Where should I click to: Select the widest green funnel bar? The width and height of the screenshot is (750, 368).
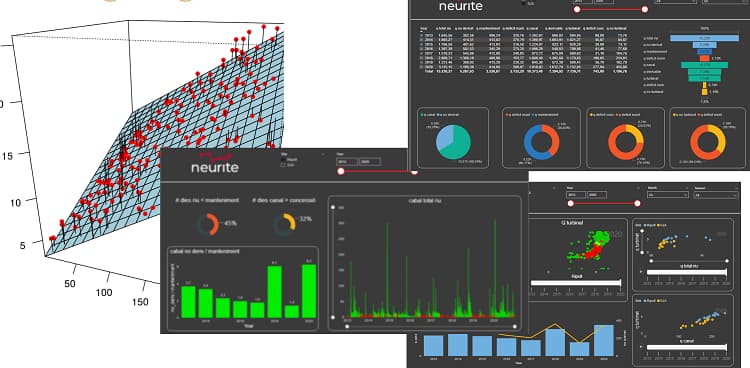704,65
